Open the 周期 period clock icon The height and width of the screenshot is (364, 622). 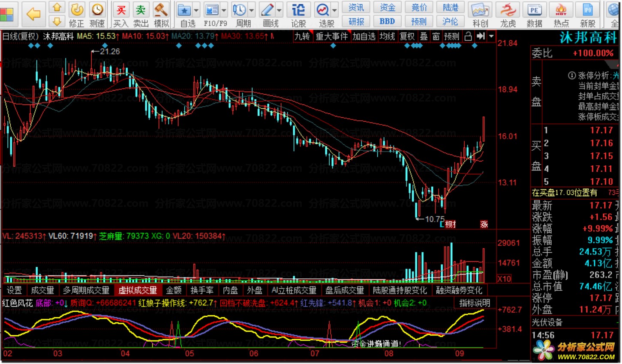pos(239,9)
